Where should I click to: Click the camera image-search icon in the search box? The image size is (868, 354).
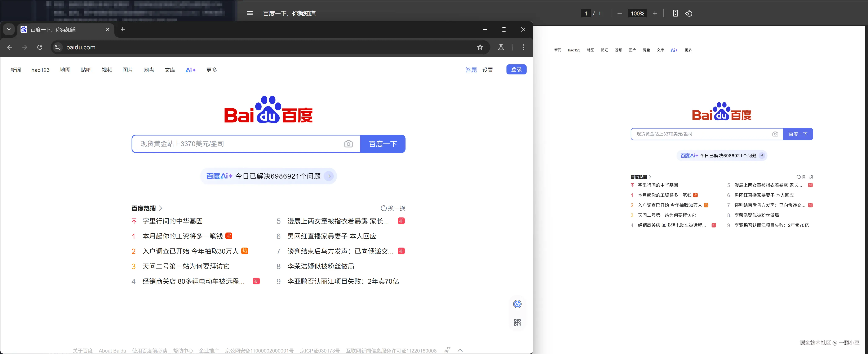[x=348, y=144]
